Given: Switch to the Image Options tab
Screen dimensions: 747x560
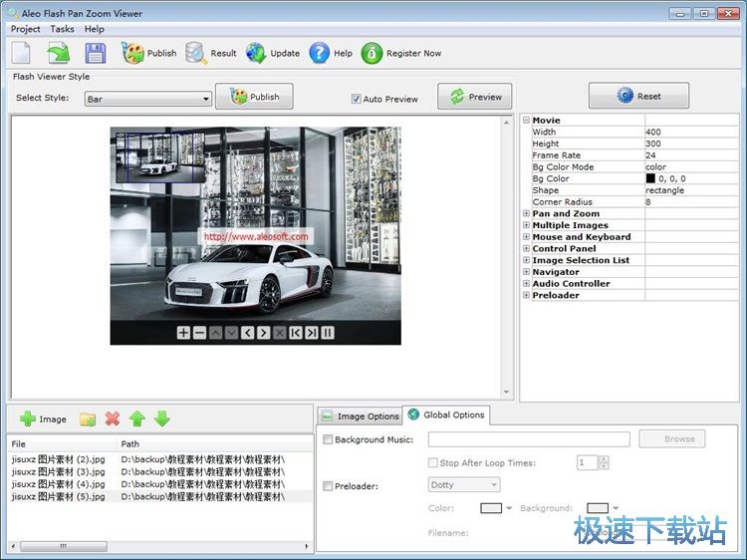Looking at the screenshot, I should [360, 417].
